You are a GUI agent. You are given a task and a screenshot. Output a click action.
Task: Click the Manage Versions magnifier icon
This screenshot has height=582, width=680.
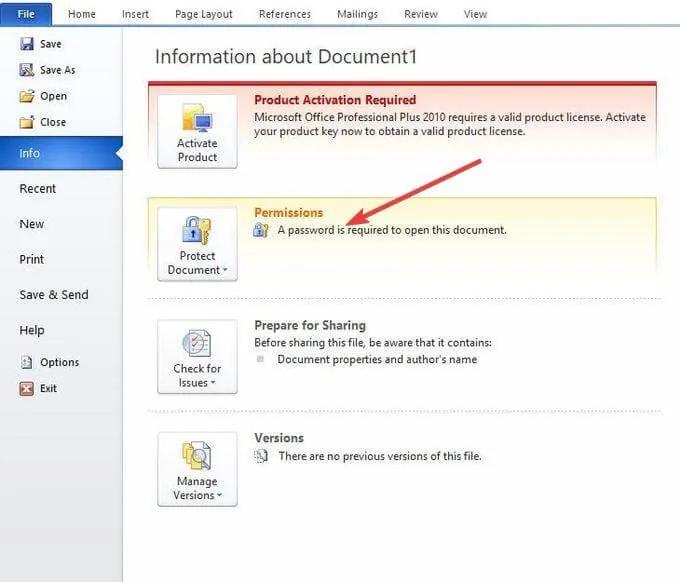pyautogui.click(x=197, y=455)
